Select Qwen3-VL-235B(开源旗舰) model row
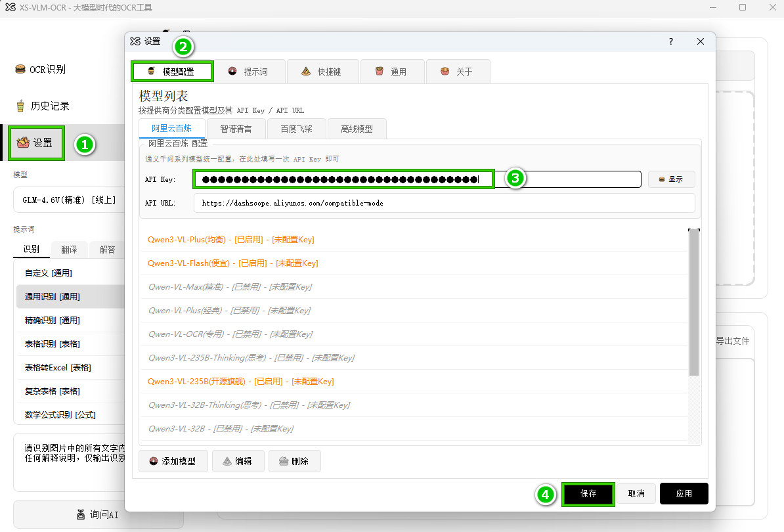784x532 pixels. 414,381
